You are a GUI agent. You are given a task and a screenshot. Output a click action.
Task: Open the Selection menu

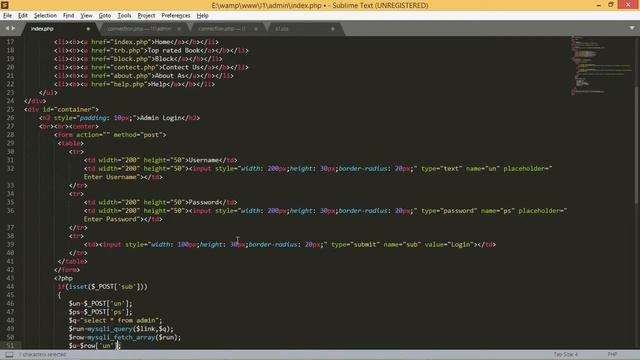(45, 16)
